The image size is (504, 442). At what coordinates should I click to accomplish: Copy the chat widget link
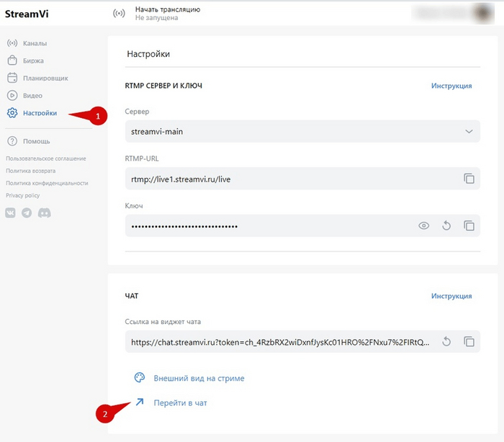(469, 341)
